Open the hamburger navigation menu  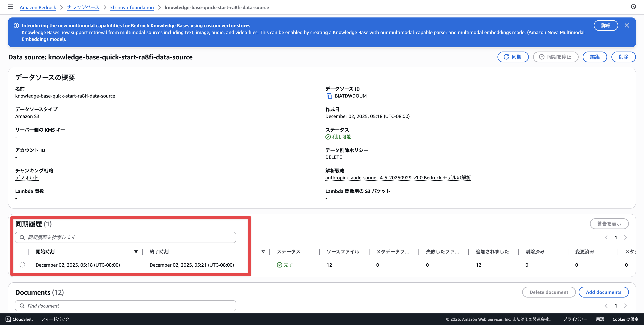(10, 7)
